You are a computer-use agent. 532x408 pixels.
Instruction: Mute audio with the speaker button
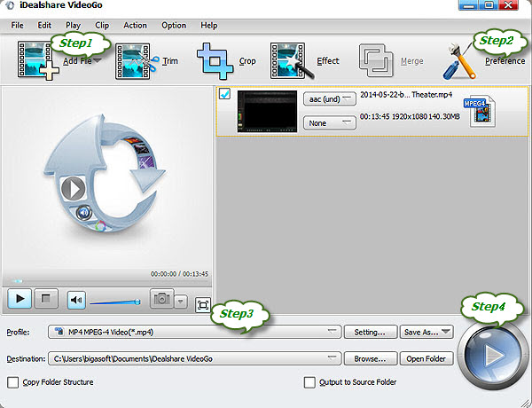(76, 300)
